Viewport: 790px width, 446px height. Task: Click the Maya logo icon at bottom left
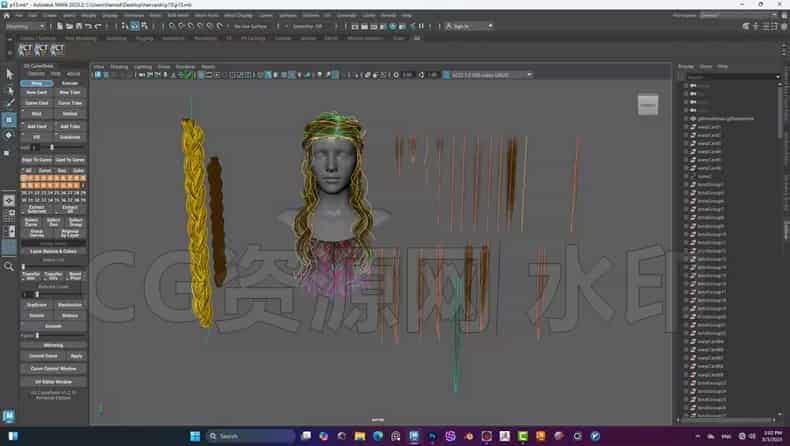(x=9, y=416)
